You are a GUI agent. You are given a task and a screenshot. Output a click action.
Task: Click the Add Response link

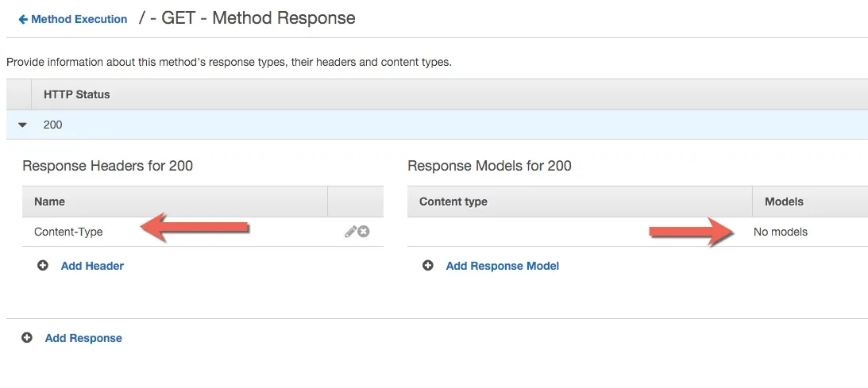[83, 338]
